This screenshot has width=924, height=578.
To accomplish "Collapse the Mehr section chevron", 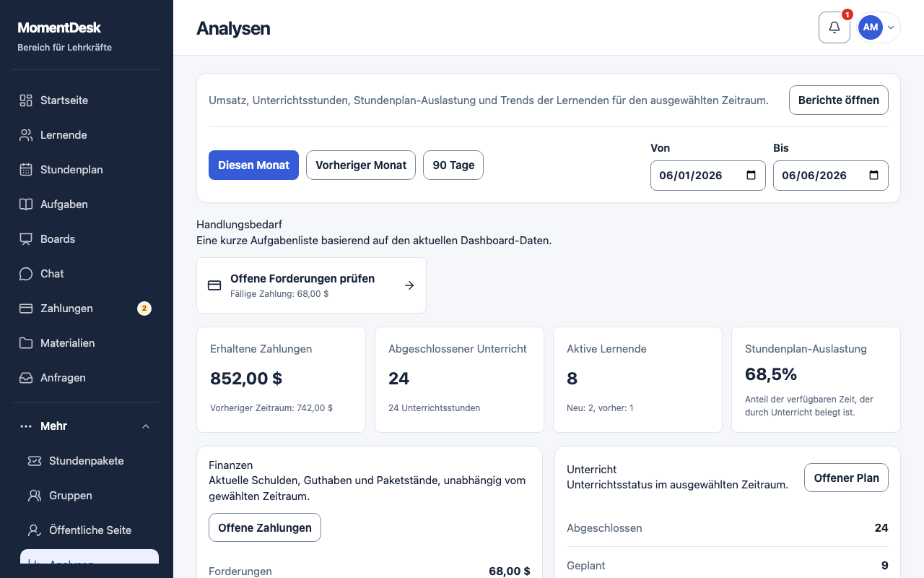I will pos(146,426).
